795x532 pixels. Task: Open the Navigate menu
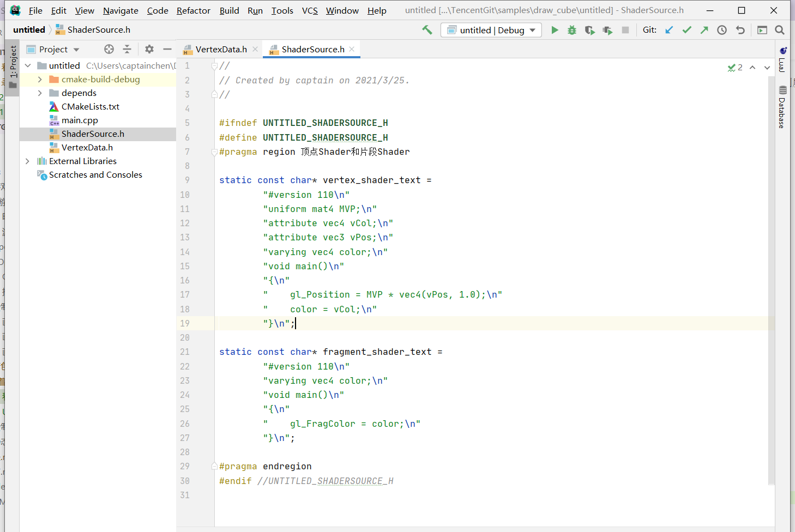121,10
